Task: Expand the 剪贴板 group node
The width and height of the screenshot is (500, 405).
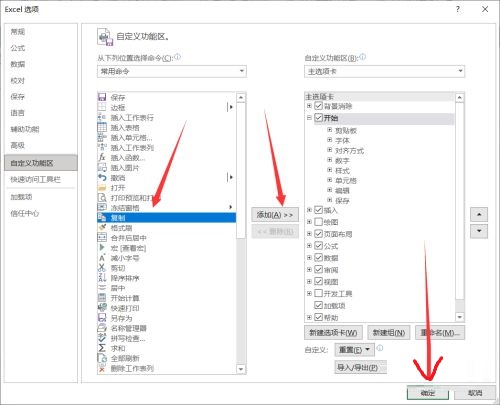Action: coord(330,130)
